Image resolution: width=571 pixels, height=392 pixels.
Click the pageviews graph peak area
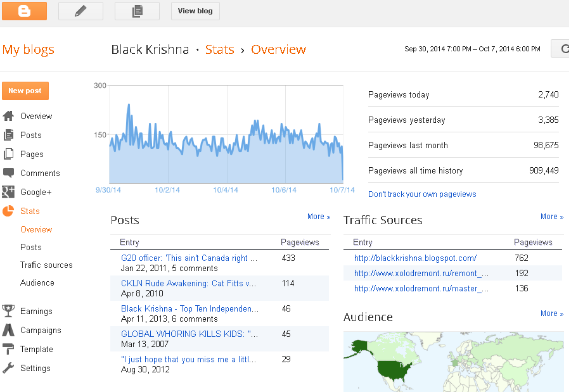(x=129, y=106)
